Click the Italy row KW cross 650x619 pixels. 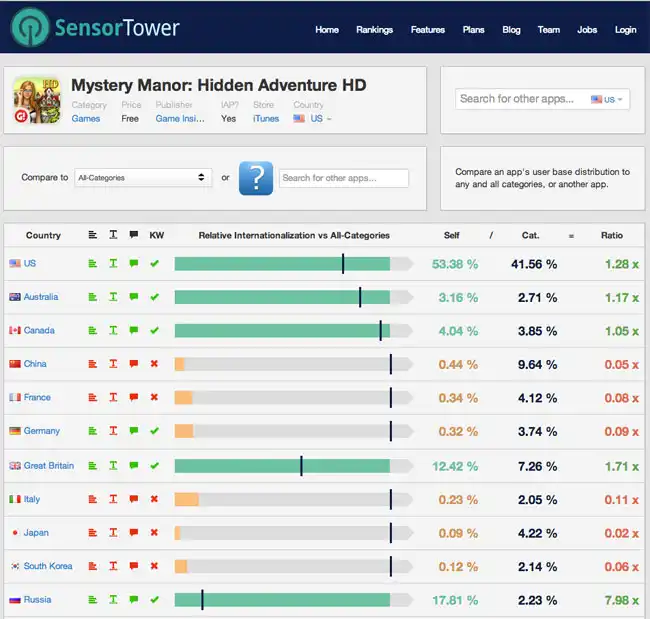pyautogui.click(x=154, y=499)
